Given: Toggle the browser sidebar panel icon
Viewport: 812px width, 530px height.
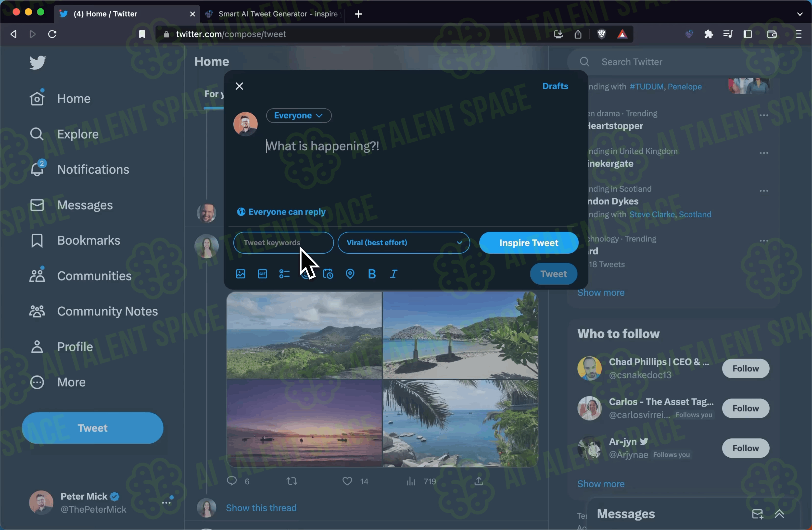Looking at the screenshot, I should coord(748,34).
